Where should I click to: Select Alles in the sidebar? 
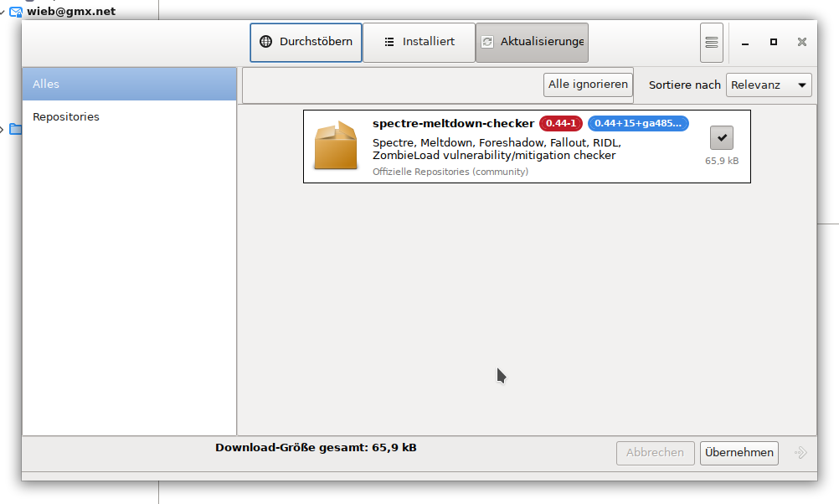130,84
